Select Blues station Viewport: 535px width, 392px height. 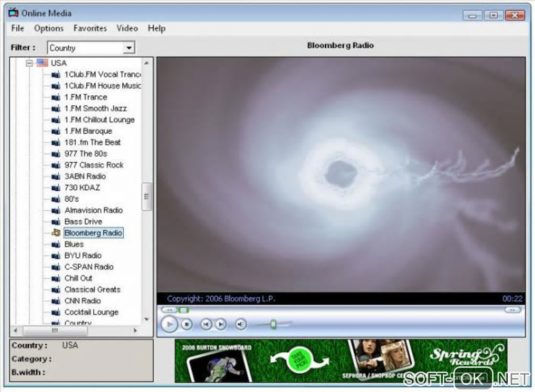point(74,244)
